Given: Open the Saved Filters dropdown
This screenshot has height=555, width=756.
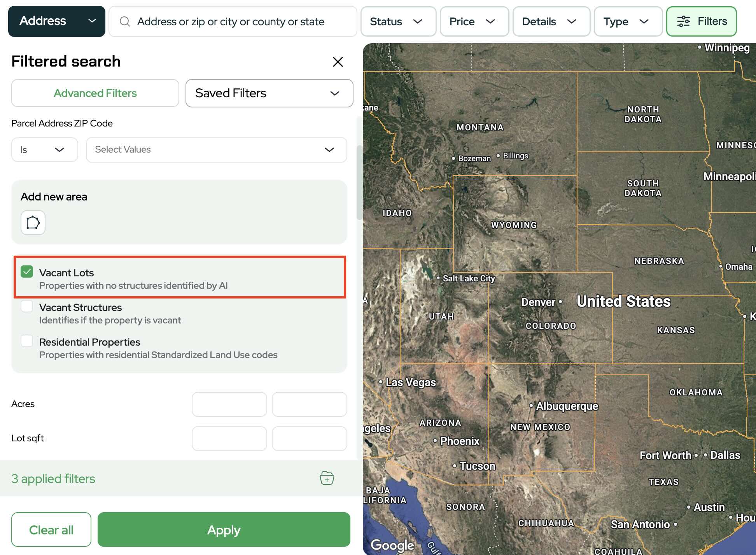Looking at the screenshot, I should pyautogui.click(x=269, y=93).
